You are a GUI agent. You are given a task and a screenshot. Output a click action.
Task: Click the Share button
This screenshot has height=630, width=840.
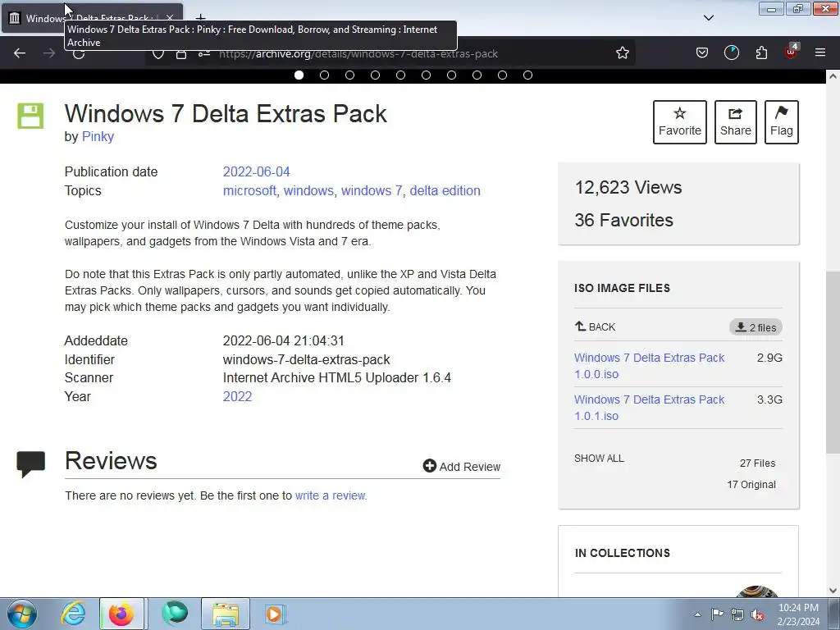[736, 122]
